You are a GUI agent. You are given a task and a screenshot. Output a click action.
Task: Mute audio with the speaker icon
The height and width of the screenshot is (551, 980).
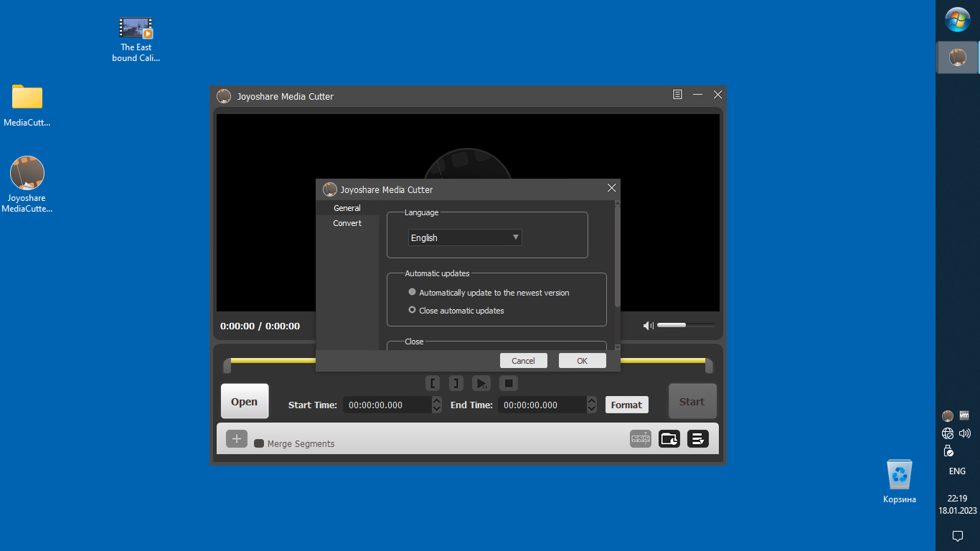coord(649,326)
